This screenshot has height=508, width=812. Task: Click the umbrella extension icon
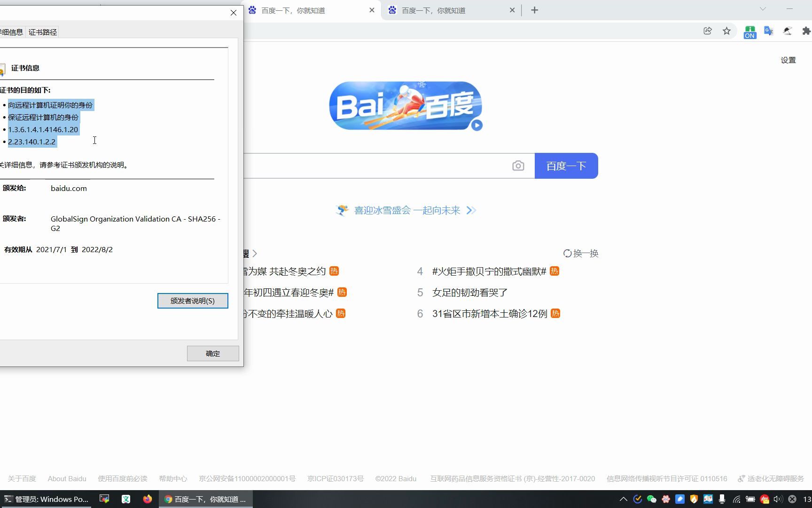(787, 31)
